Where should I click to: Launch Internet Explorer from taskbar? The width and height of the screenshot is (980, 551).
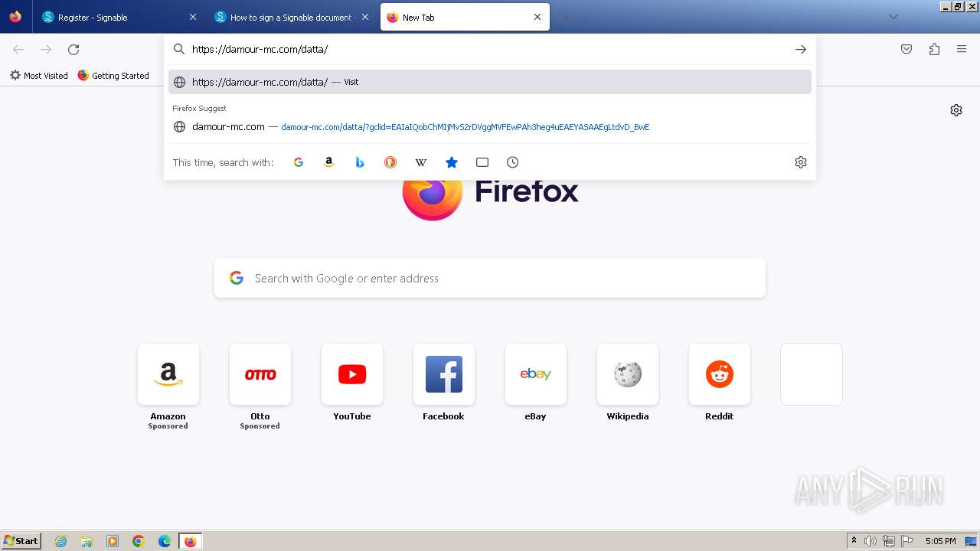coord(61,541)
